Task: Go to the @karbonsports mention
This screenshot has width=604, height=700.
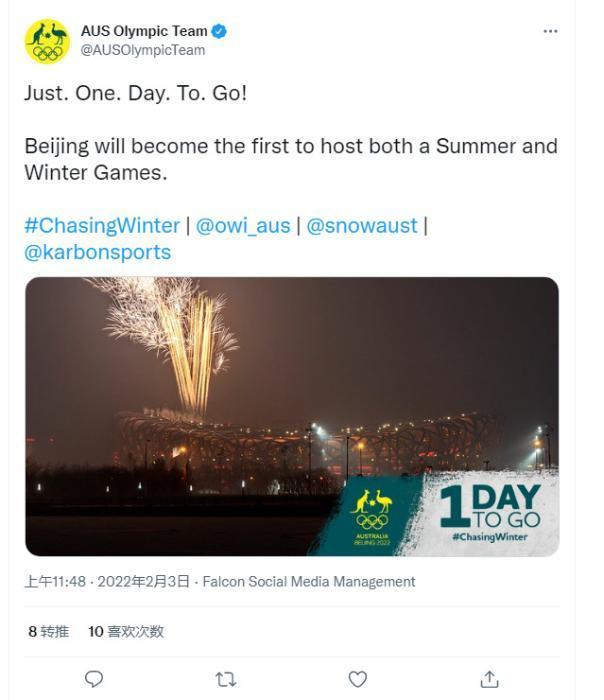Action: (x=97, y=251)
